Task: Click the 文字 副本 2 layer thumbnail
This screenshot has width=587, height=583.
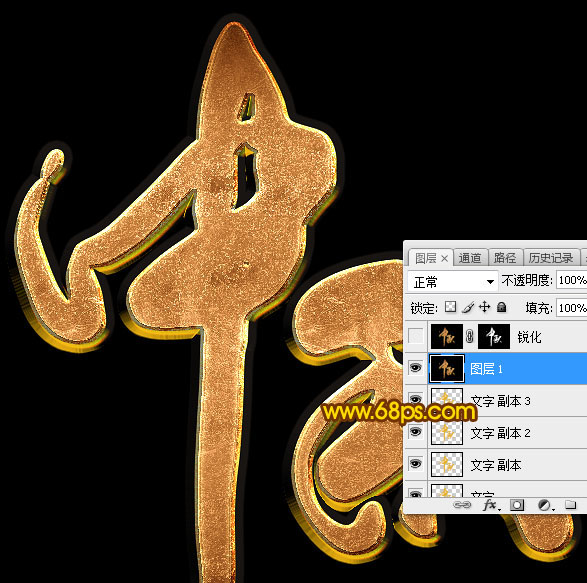Action: point(447,432)
